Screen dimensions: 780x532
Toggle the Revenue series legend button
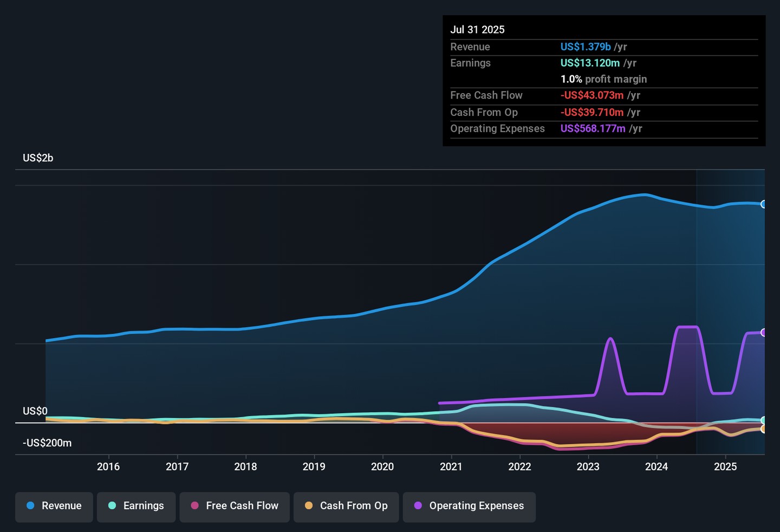54,506
